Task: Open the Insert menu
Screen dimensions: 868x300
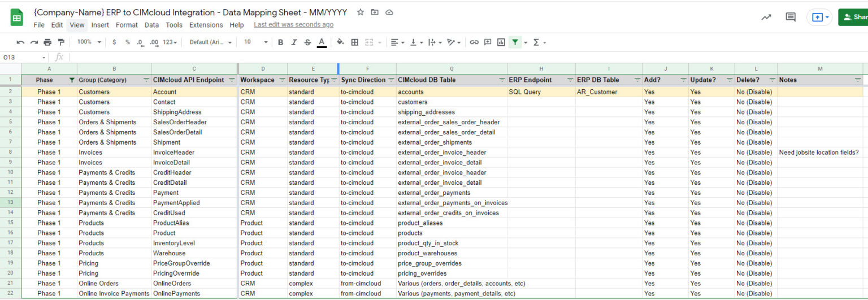Action: pyautogui.click(x=100, y=25)
